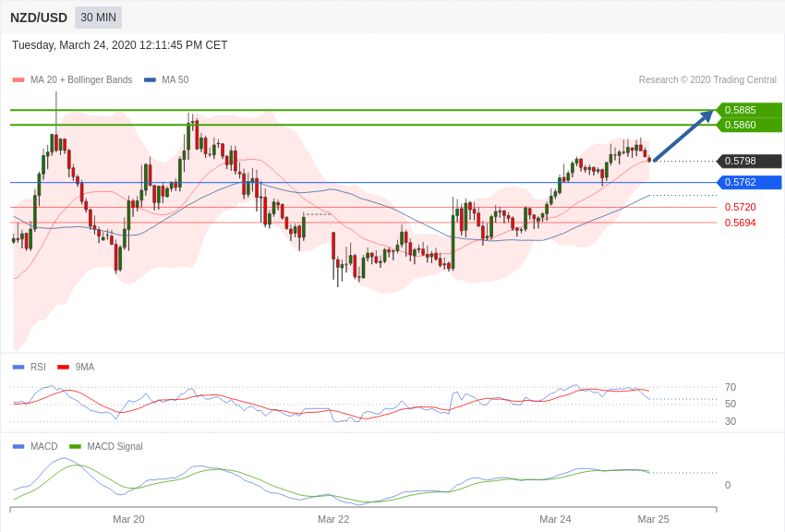Click the Mar 25 date axis label
This screenshot has width=785, height=532.
click(x=653, y=519)
